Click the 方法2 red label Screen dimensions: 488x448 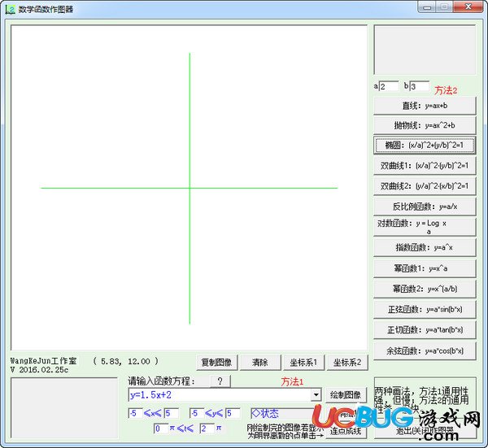coord(446,90)
